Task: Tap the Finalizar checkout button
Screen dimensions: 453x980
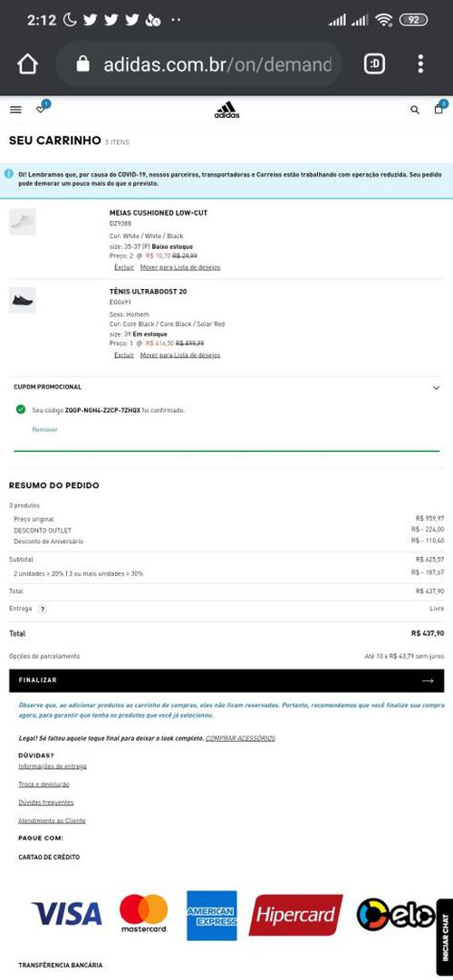Action: [226, 680]
